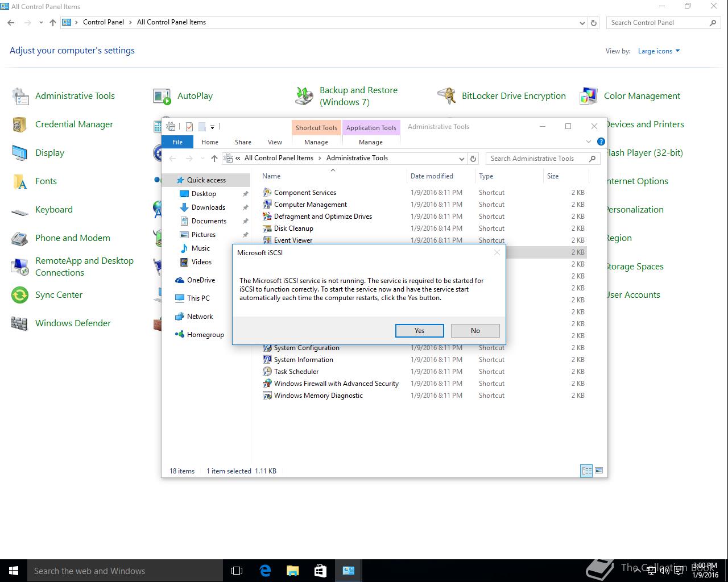Open the Application Tools contextual tab
Viewport: 728px width, 582px height.
371,128
